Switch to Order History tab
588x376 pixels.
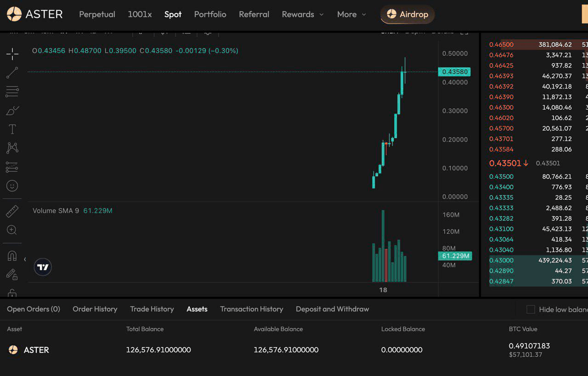pos(95,309)
